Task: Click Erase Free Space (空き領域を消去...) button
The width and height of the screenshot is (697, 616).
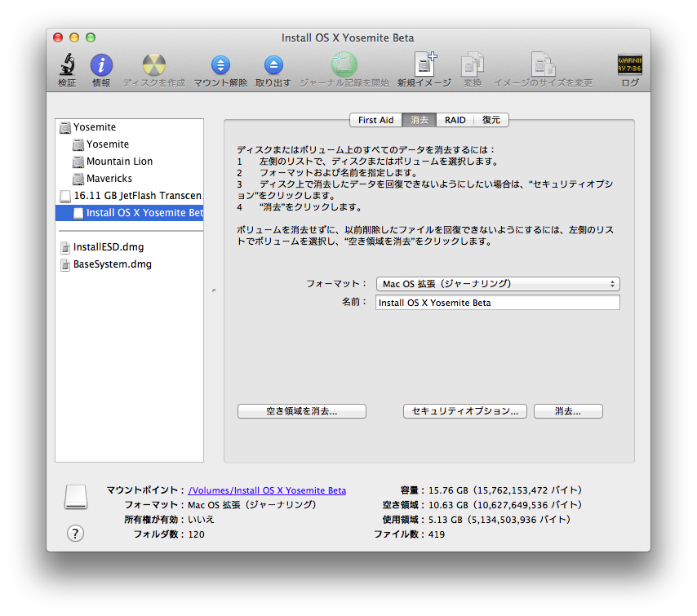Action: tap(302, 411)
